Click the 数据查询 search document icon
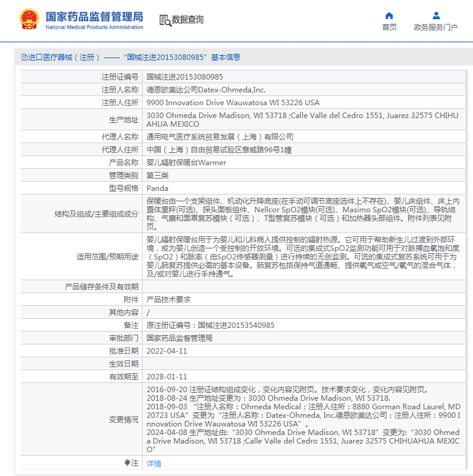This screenshot has height=476, width=473. [x=165, y=20]
